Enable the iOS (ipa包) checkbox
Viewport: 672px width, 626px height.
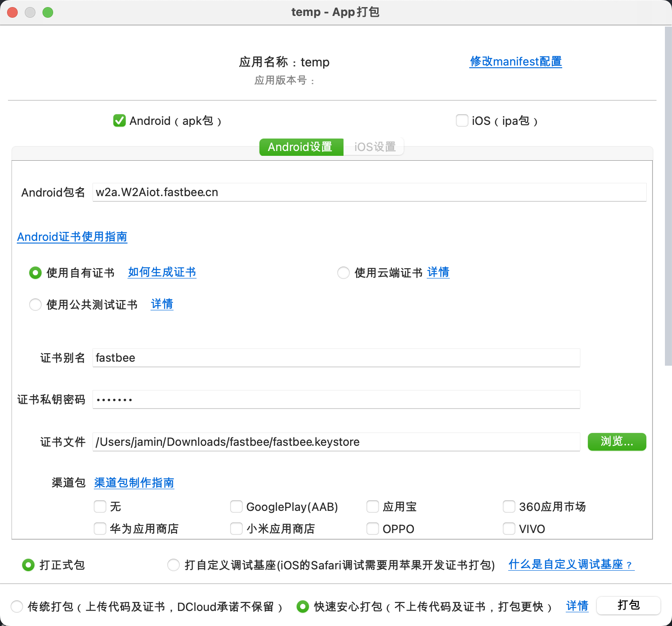[x=462, y=120]
